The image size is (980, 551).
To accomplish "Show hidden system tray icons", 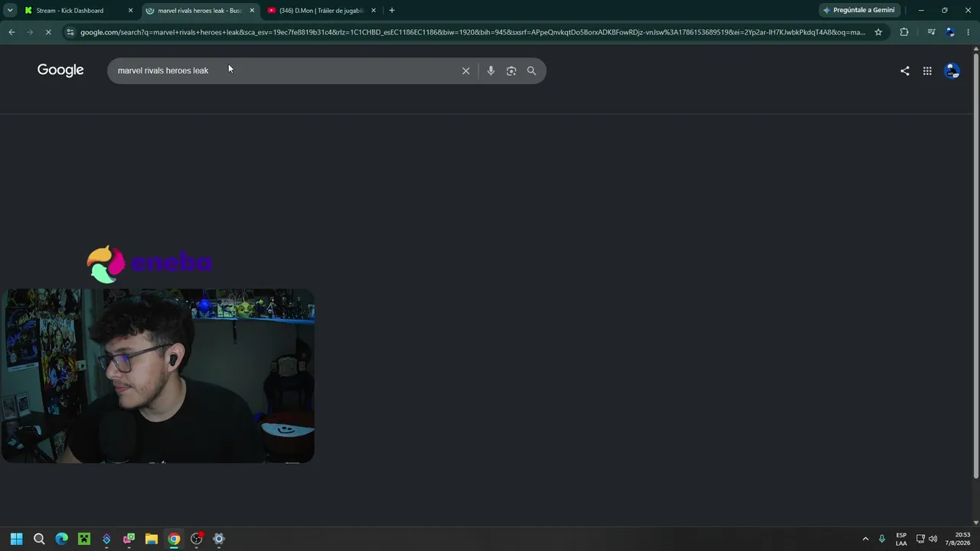I will [x=866, y=539].
